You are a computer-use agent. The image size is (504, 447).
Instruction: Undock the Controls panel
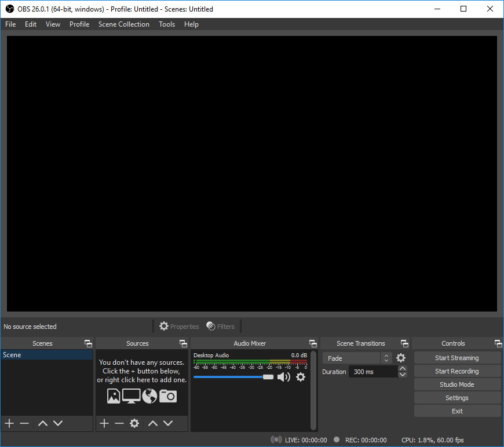tap(498, 343)
